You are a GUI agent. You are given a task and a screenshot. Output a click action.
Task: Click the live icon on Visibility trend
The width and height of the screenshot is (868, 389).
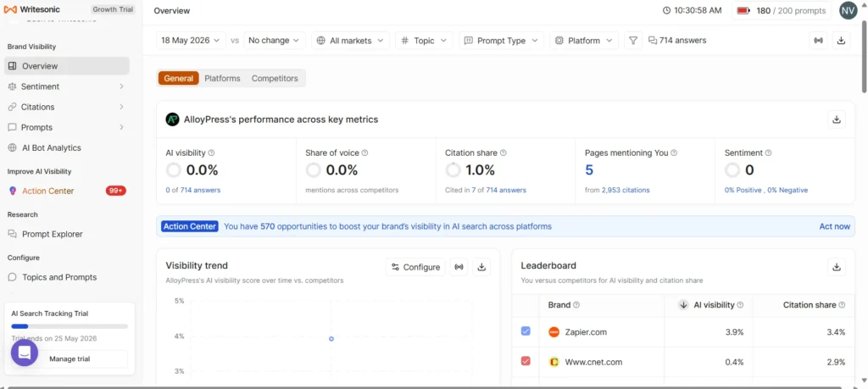coord(459,267)
